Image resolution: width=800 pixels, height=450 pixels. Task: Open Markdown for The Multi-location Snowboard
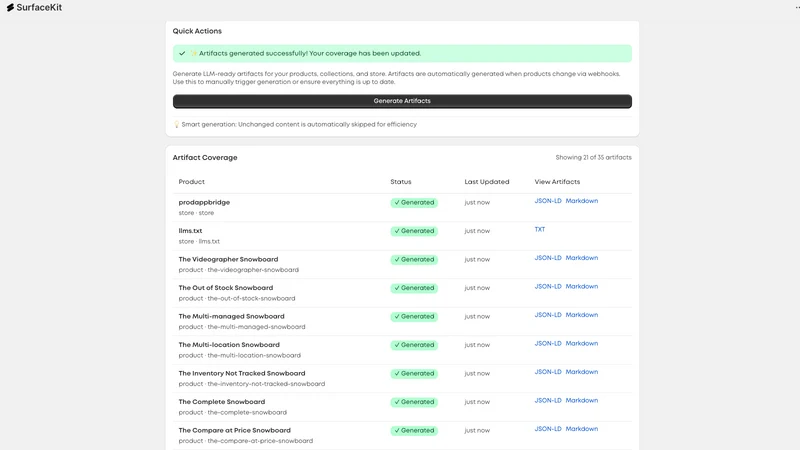click(582, 344)
